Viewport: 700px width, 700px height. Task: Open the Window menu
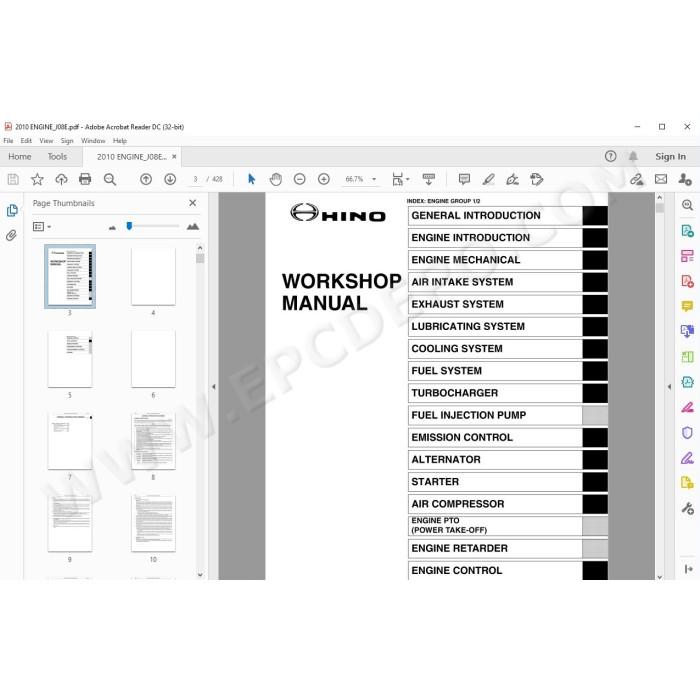93,141
